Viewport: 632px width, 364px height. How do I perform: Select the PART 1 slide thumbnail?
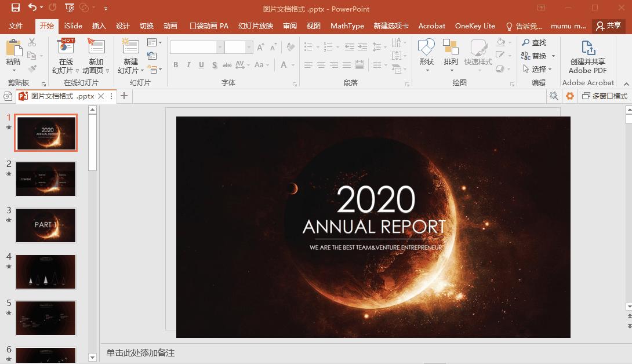46,225
